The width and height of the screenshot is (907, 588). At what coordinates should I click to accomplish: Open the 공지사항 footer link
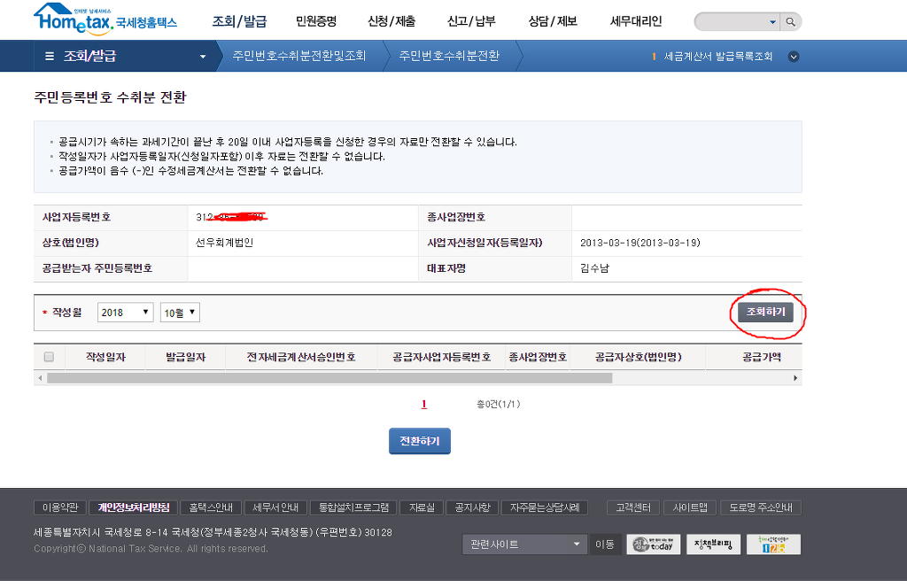pyautogui.click(x=472, y=507)
